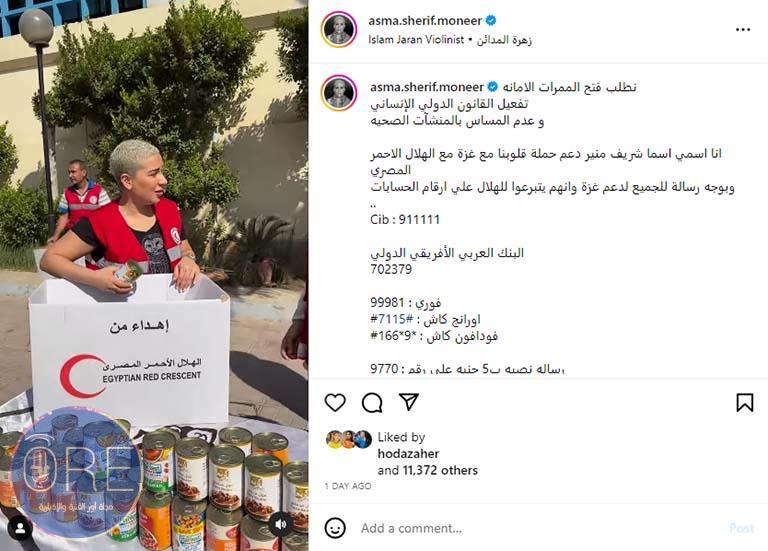Click the caption author avatar
The width and height of the screenshot is (768, 551).
pyautogui.click(x=339, y=93)
